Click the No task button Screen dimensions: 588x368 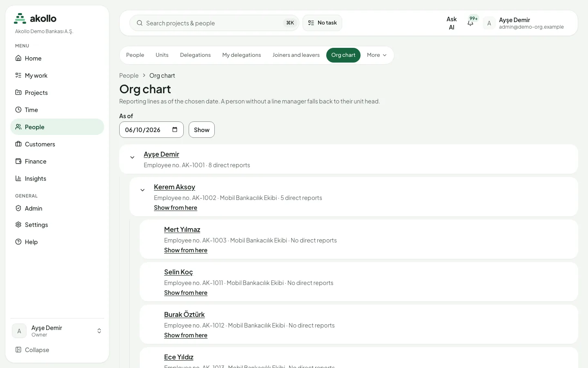pos(322,23)
